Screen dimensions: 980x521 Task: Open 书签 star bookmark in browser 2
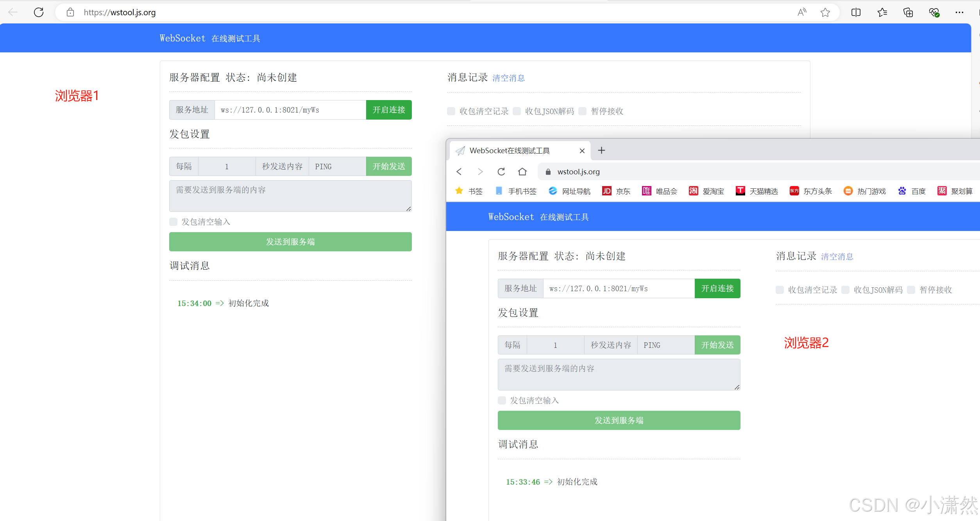point(469,191)
